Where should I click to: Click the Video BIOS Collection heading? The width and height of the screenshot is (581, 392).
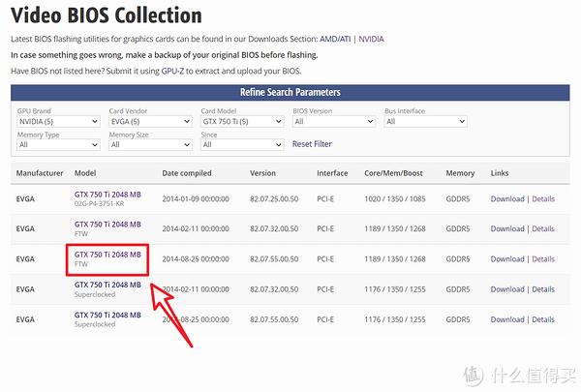pyautogui.click(x=107, y=15)
